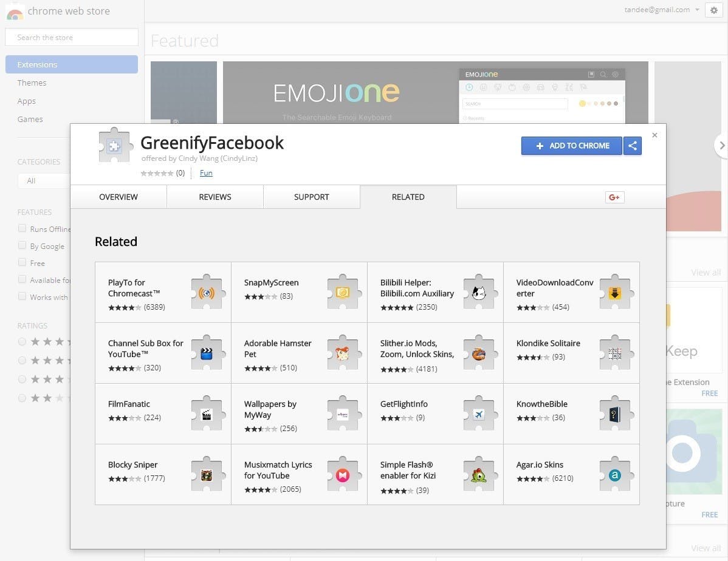This screenshot has height=561, width=728.
Task: Open the Bilibili Helper extension icon
Action: [x=480, y=292]
